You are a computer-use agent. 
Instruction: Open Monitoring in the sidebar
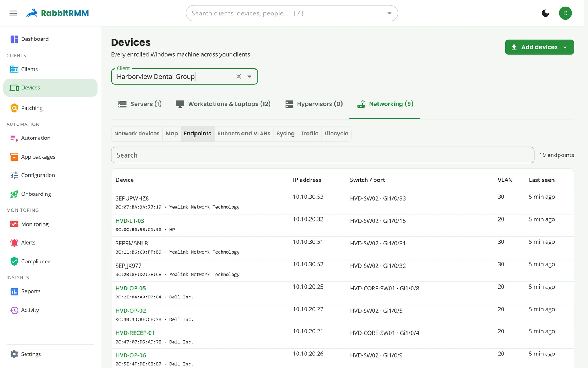[50, 224]
